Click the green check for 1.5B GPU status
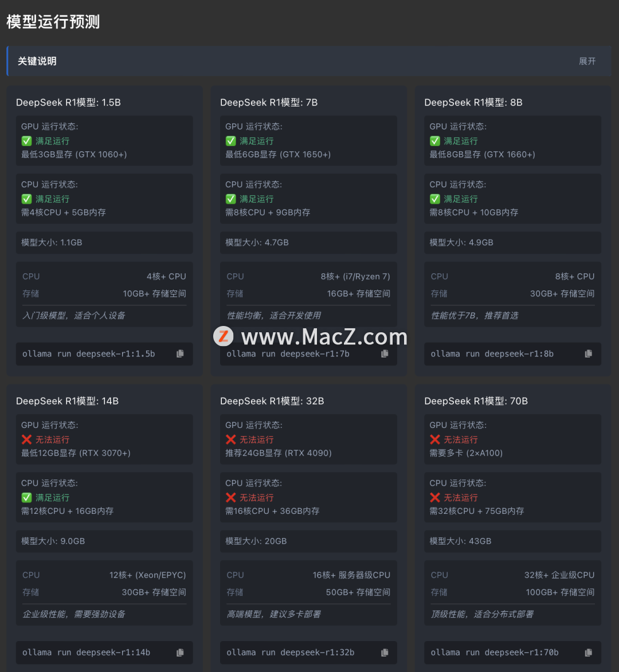The image size is (619, 672). [x=26, y=141]
